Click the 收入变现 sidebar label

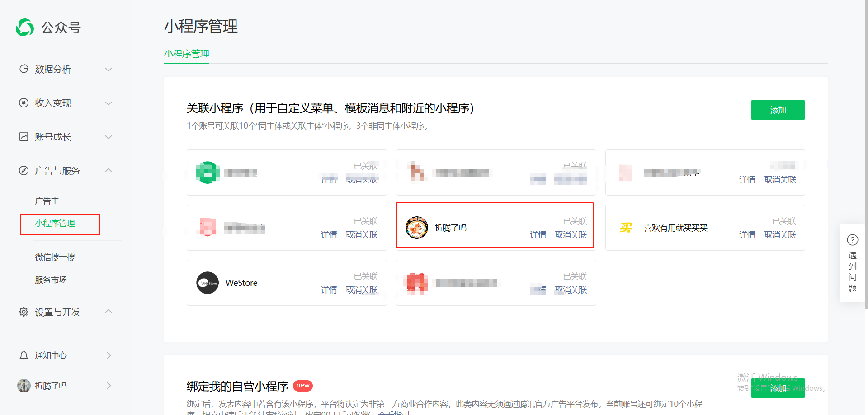[x=53, y=103]
